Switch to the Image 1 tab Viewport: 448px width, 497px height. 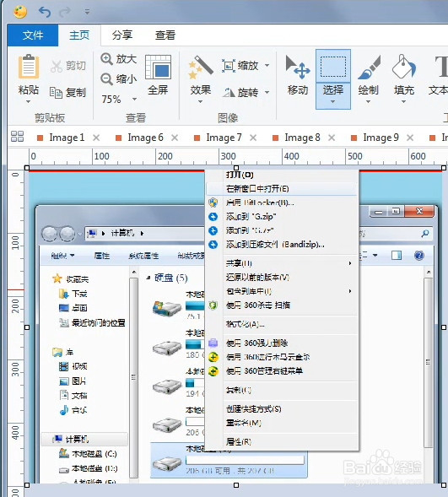(x=67, y=138)
